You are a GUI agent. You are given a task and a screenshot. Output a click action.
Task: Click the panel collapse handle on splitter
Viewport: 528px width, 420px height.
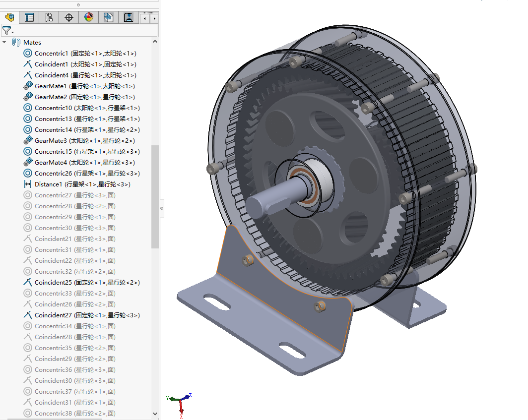(x=162, y=208)
